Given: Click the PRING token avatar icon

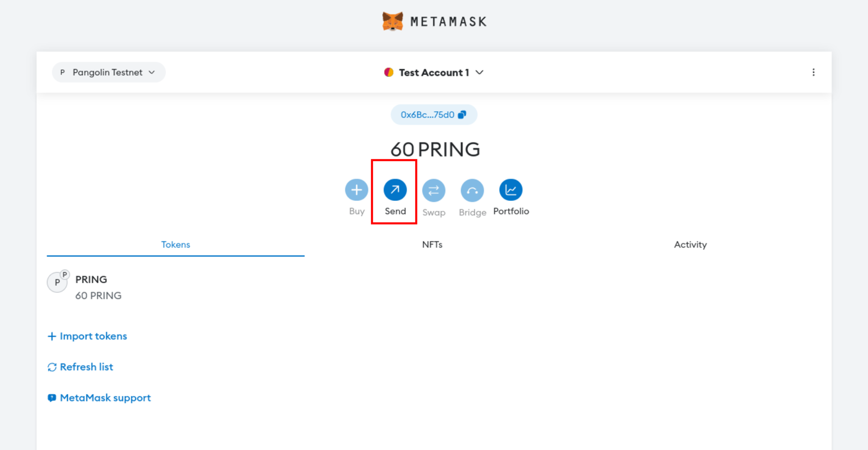Looking at the screenshot, I should pyautogui.click(x=57, y=282).
